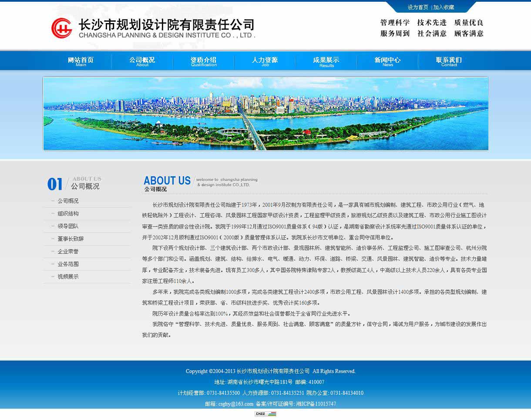Image resolution: width=531 pixels, height=420 pixels.
Task: Select 成果展示 Results in navigation bar
Action: [326, 61]
